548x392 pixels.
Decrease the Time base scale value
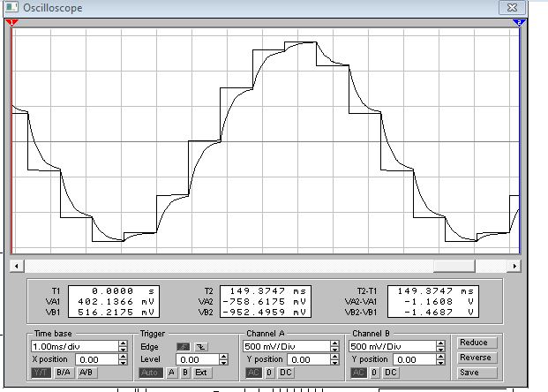tap(123, 349)
